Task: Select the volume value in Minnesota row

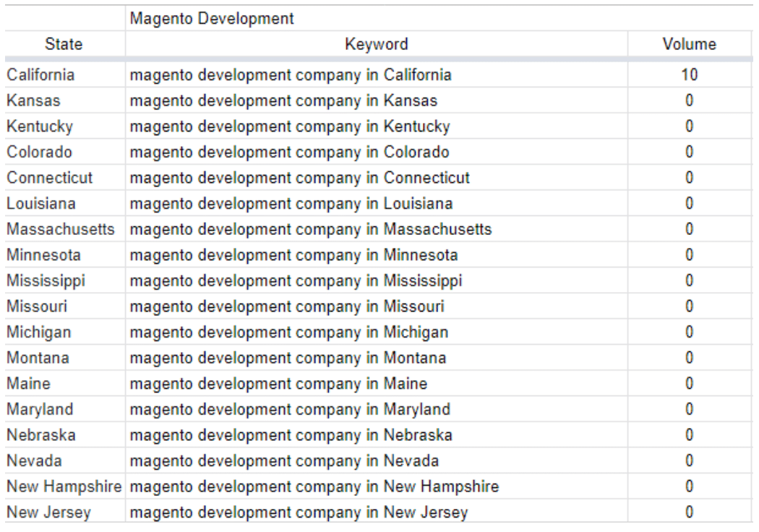Action: pyautogui.click(x=690, y=254)
